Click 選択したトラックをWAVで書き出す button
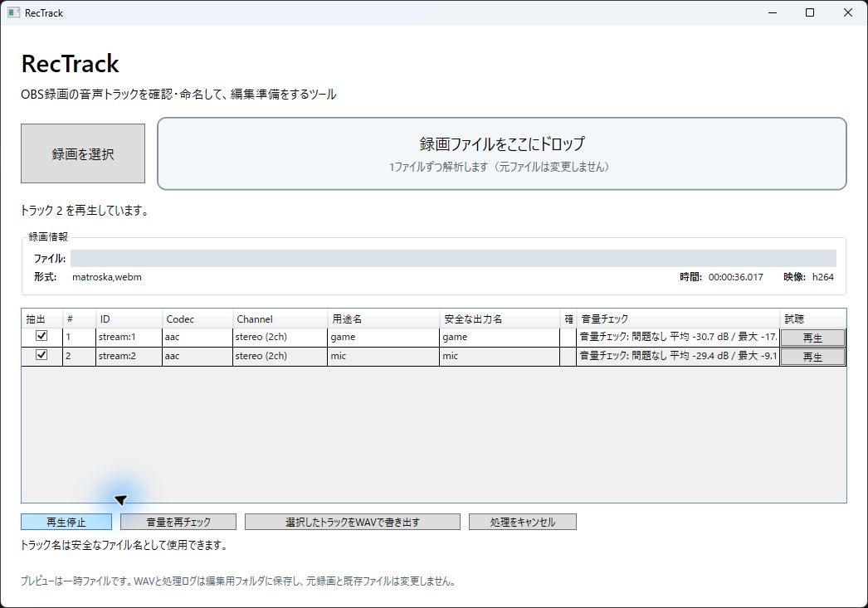 click(353, 522)
